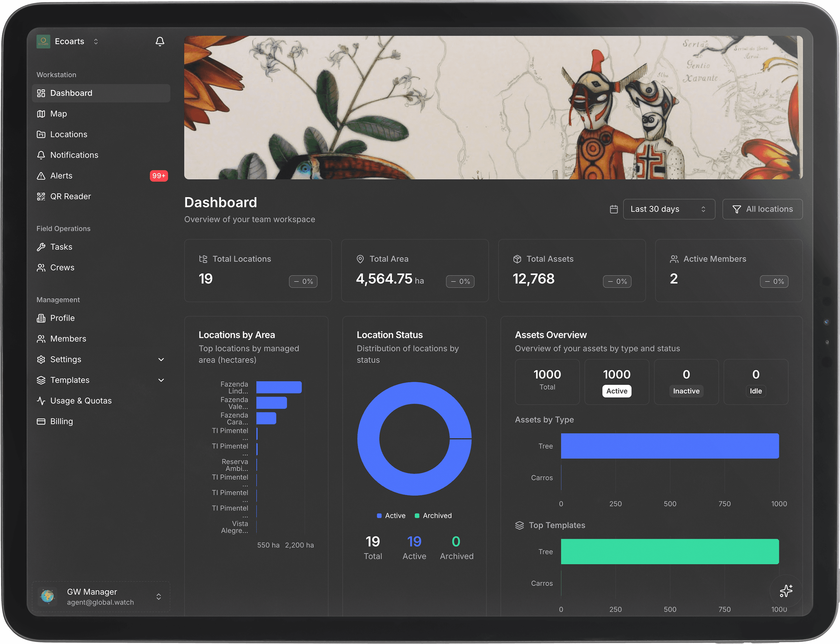Select the Inactive assets status badge
The width and height of the screenshot is (840, 644).
tap(687, 391)
